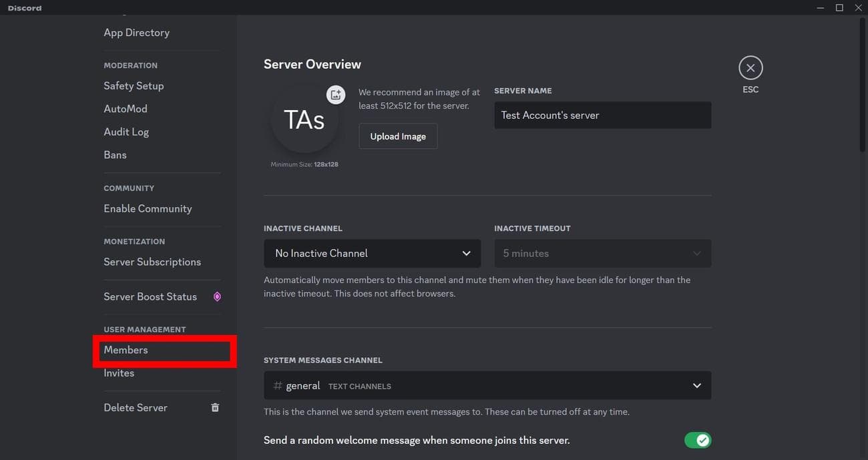Open App Directory from the sidebar
The width and height of the screenshot is (868, 460).
(x=136, y=33)
